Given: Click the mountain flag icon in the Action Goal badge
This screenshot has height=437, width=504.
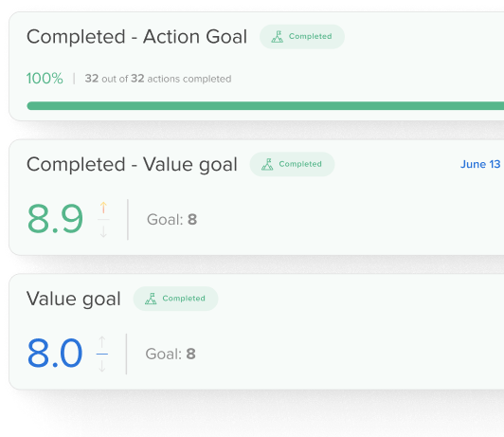Looking at the screenshot, I should (277, 37).
